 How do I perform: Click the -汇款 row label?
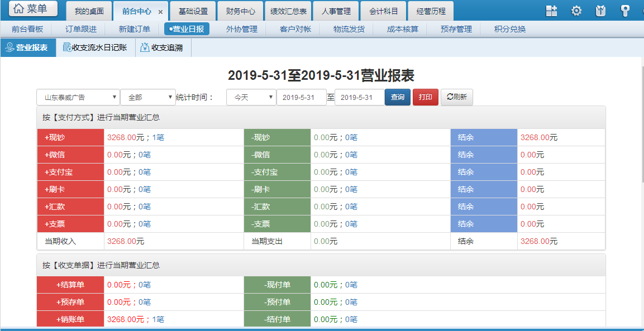[277, 207]
